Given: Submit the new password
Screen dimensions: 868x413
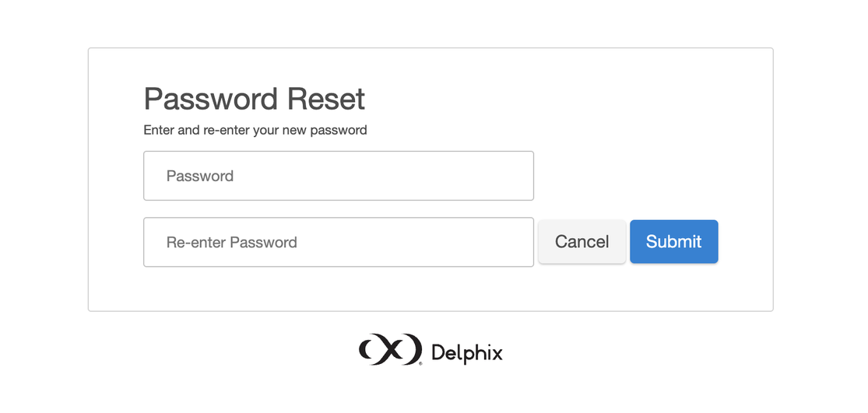Looking at the screenshot, I should click(x=673, y=242).
